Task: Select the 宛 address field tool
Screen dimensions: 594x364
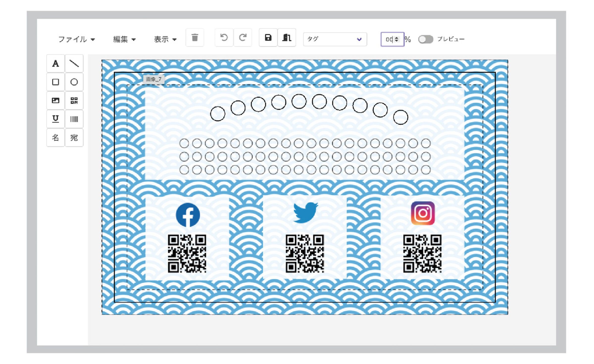Action: (x=74, y=137)
